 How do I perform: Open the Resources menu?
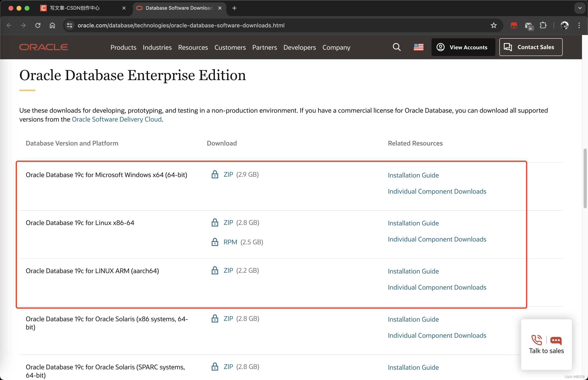coord(193,47)
